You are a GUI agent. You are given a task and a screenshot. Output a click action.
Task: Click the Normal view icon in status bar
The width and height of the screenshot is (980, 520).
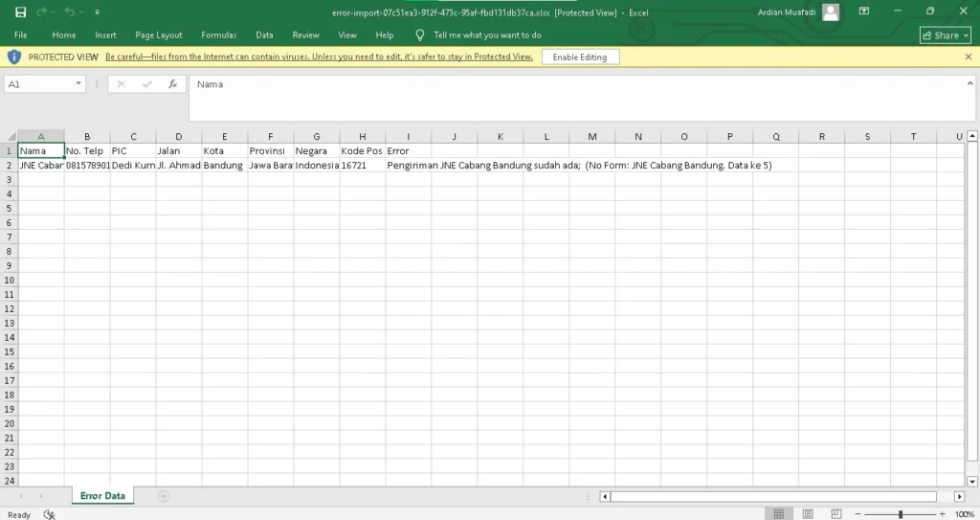coord(779,513)
